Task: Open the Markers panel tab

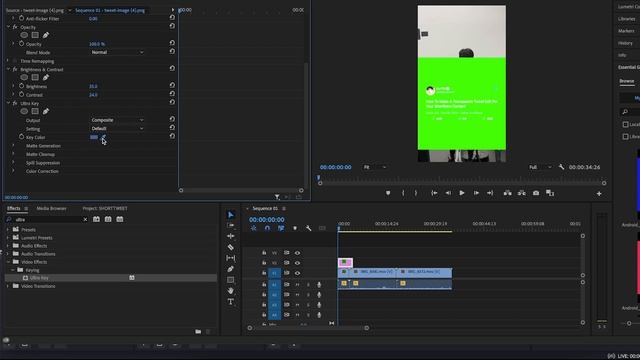Action: coord(627,31)
